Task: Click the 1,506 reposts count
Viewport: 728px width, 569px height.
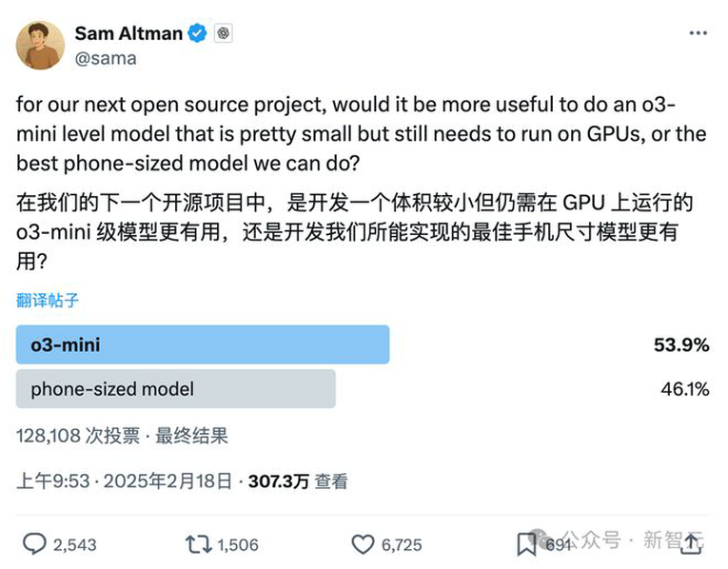Action: tap(238, 545)
